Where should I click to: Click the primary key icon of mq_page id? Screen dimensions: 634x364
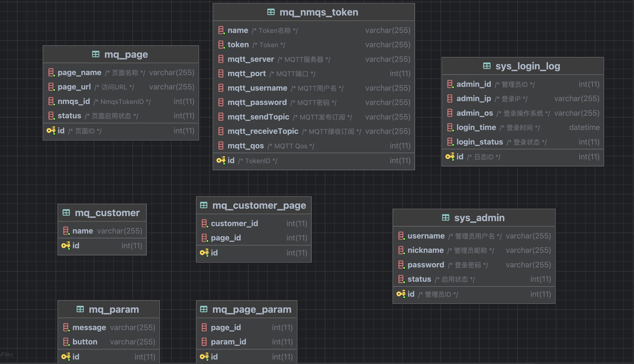point(51,130)
